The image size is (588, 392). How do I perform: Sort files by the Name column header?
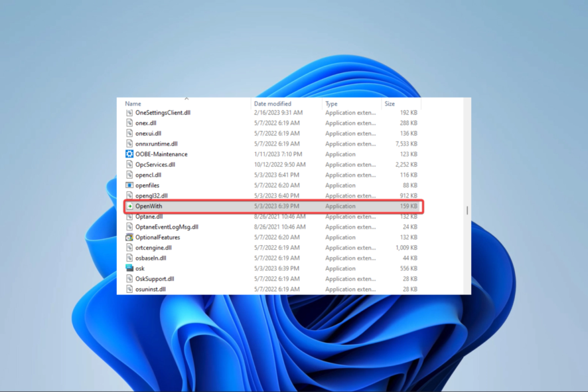click(133, 104)
